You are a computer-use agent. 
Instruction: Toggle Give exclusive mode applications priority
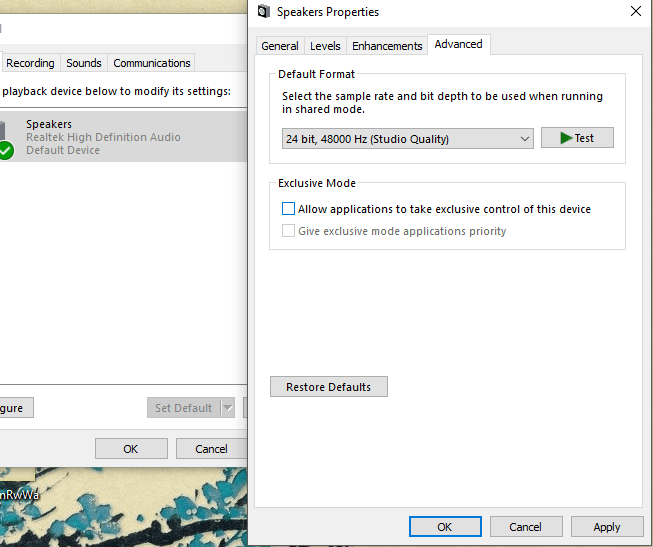pyautogui.click(x=288, y=231)
